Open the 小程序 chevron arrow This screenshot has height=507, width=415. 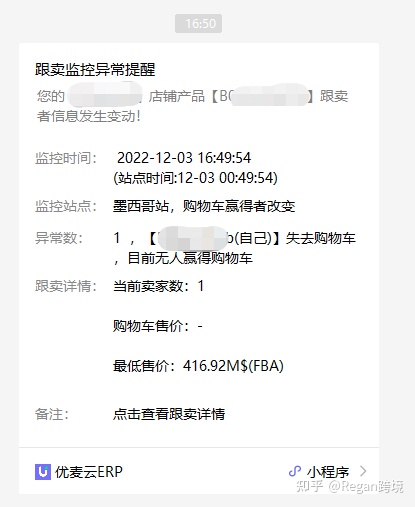(363, 471)
